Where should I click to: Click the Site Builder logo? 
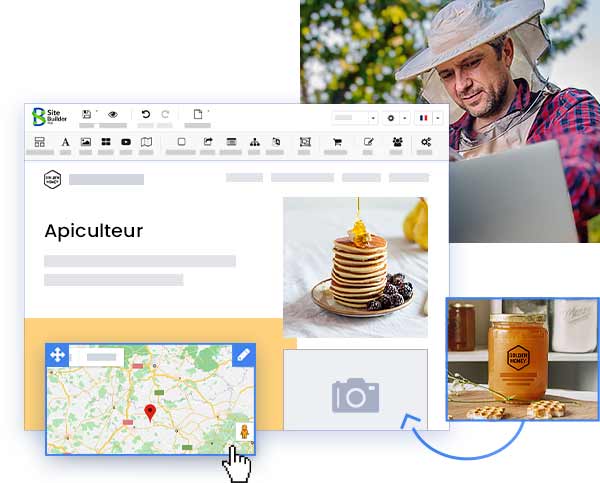click(50, 116)
